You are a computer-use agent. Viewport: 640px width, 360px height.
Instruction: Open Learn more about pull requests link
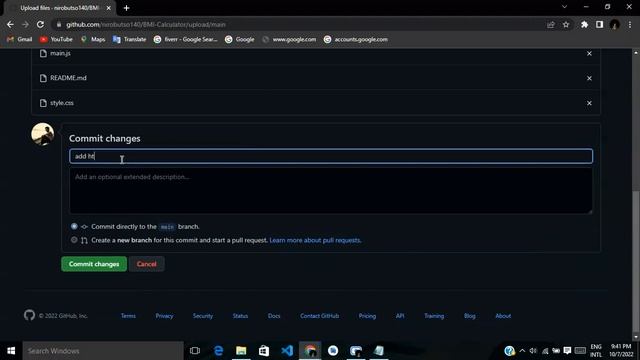[x=315, y=240]
